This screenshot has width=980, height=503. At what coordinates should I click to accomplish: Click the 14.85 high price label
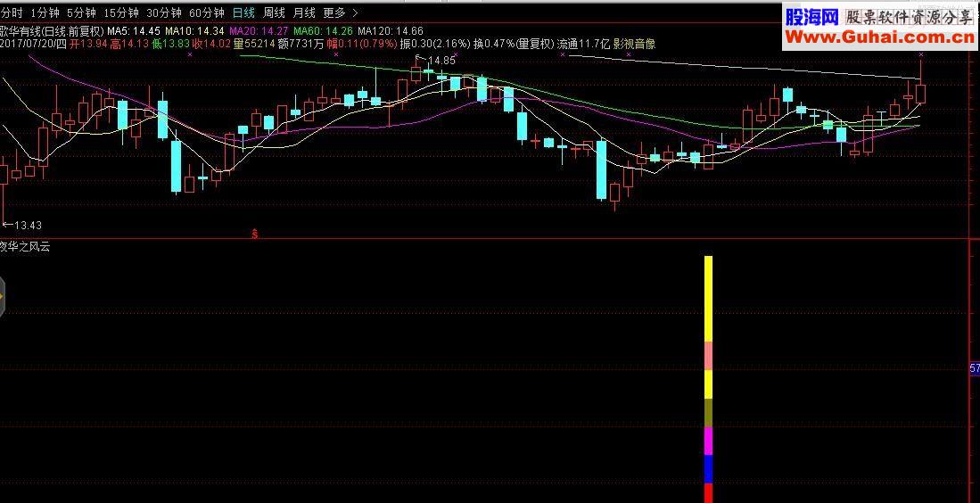click(441, 60)
